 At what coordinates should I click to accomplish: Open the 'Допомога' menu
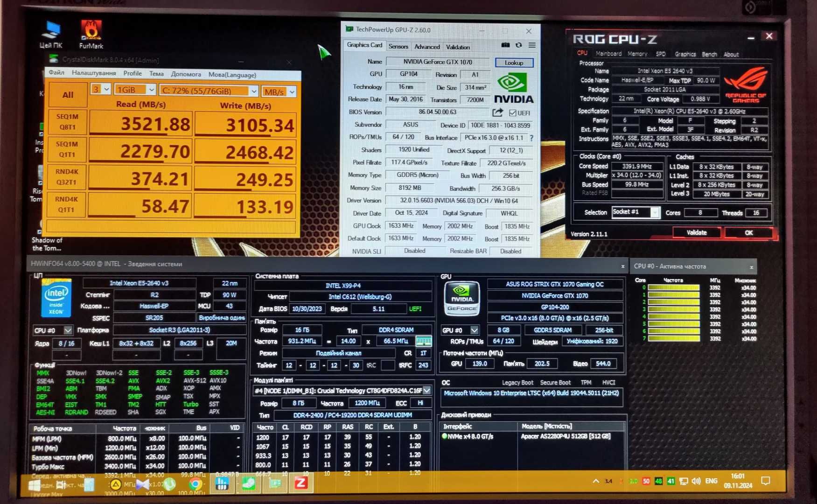click(186, 74)
